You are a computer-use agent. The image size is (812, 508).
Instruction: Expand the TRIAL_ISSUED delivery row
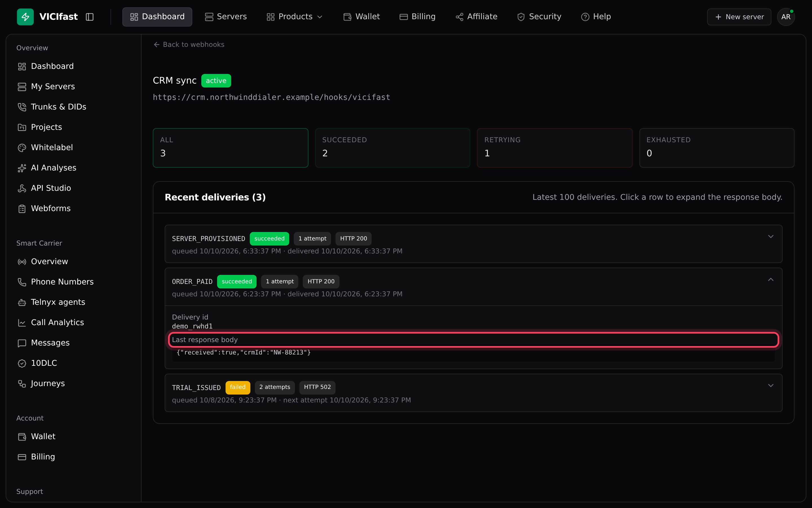(473, 393)
